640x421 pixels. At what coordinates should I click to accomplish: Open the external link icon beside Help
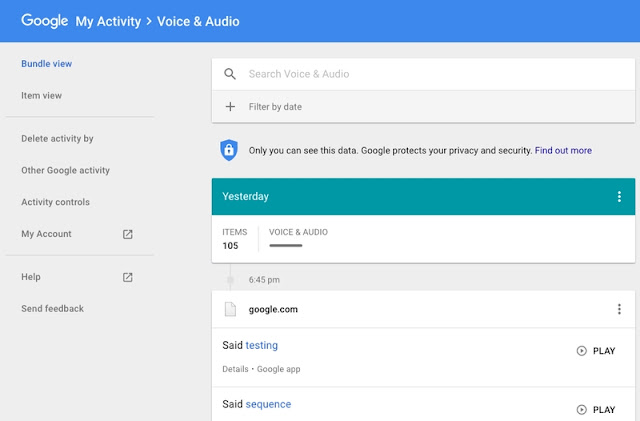coord(128,277)
